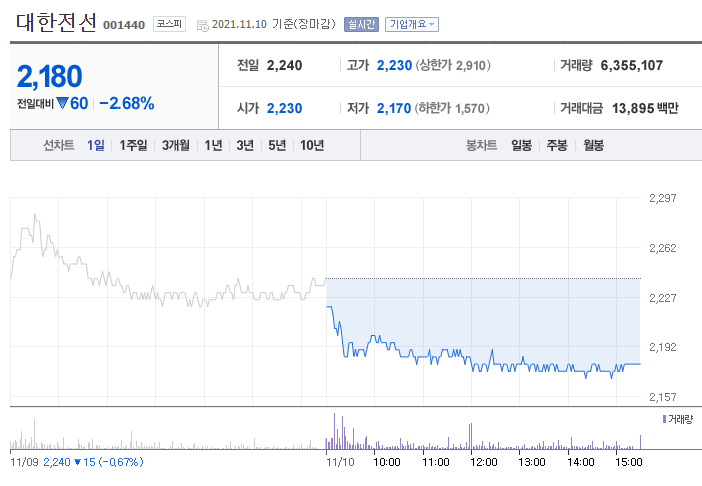Click the 11/10 date axis label
Viewport: 702px width, 486px height.
340,462
